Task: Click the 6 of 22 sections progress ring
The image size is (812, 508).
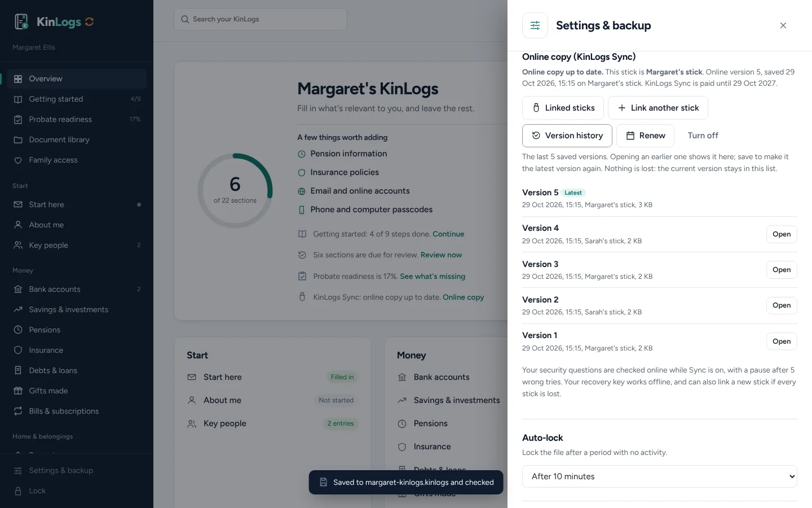Action: (235, 191)
